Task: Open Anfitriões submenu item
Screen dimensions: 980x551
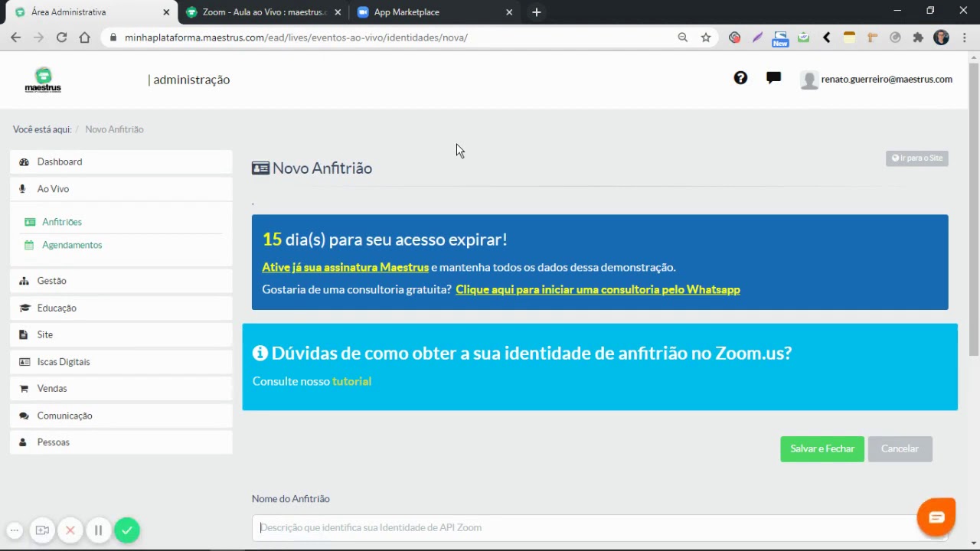Action: 62,222
